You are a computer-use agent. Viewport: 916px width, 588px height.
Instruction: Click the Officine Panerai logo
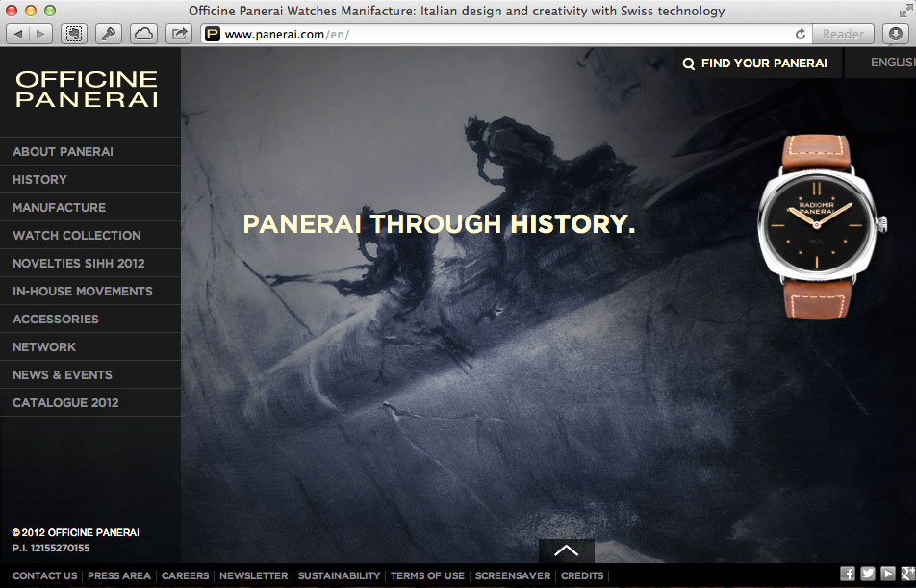point(87,89)
